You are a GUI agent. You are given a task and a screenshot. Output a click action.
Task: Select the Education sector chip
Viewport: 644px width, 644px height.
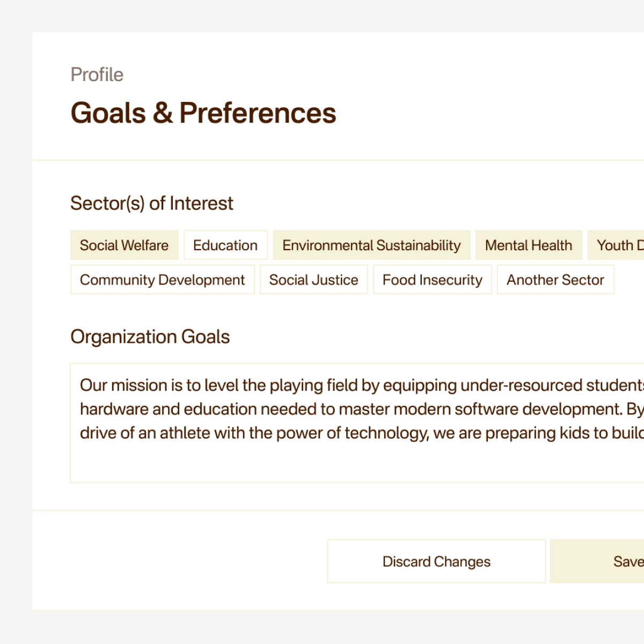coord(225,245)
